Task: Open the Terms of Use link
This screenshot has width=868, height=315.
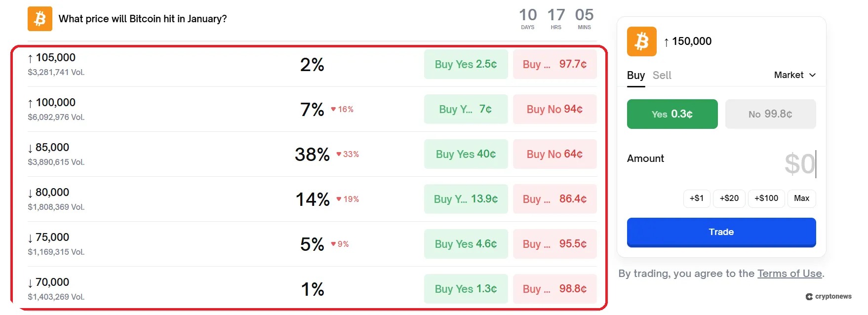Action: tap(789, 273)
